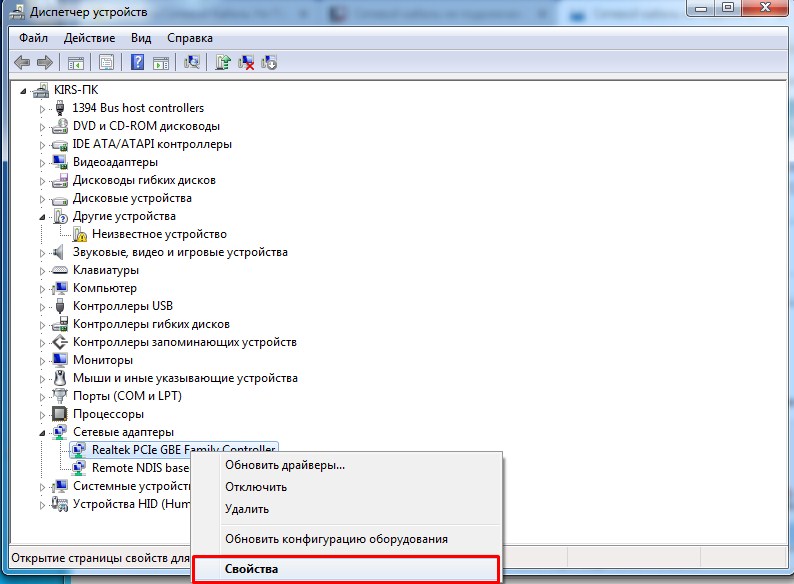This screenshot has height=584, width=794.
Task: Click the Disable device toolbar icon
Action: coord(269,62)
